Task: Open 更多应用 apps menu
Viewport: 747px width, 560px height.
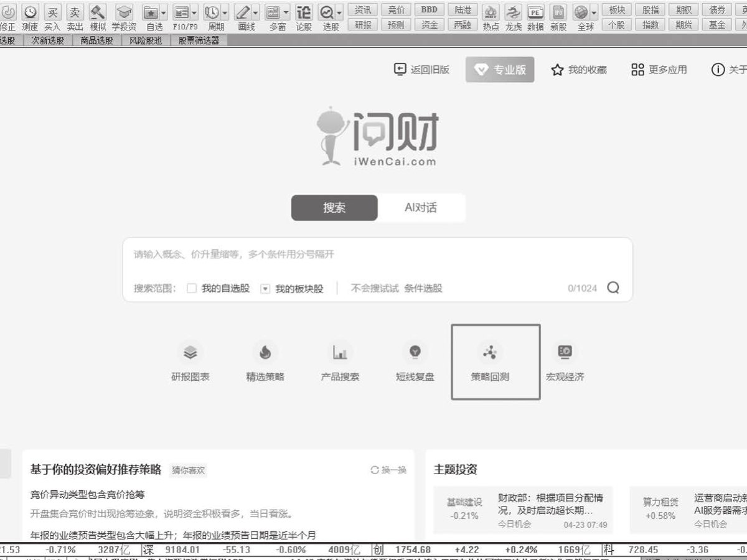Action: coord(659,70)
